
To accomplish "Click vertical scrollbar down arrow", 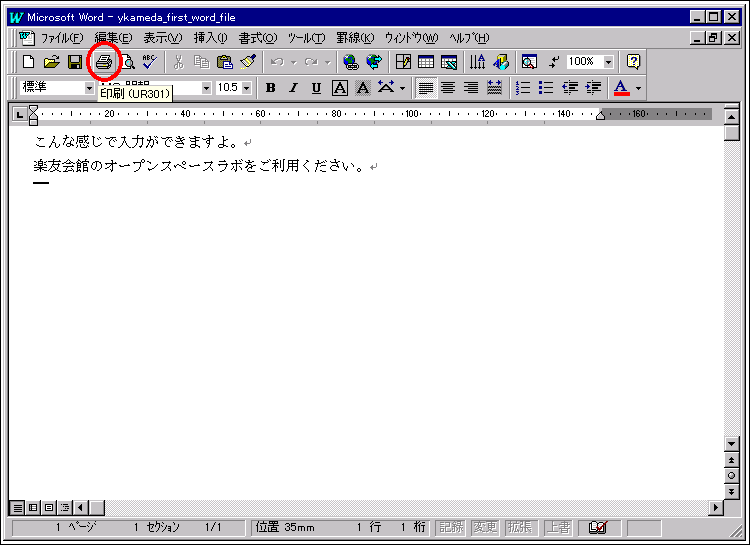I will click(x=731, y=444).
